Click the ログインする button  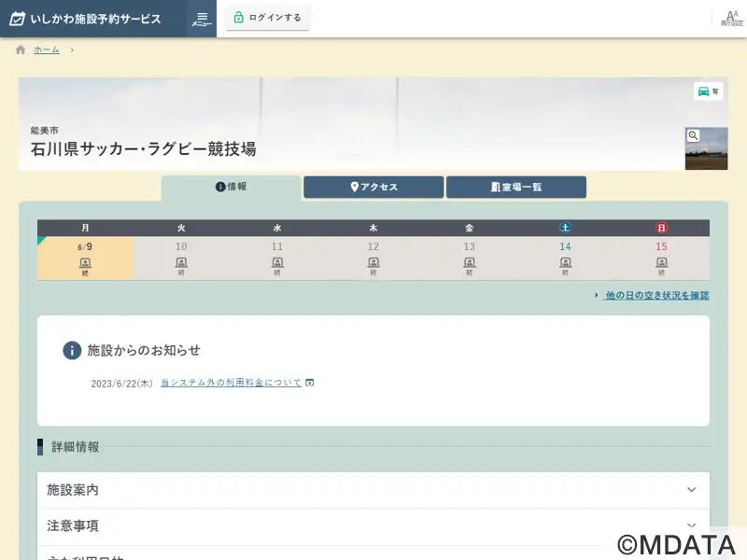point(267,18)
